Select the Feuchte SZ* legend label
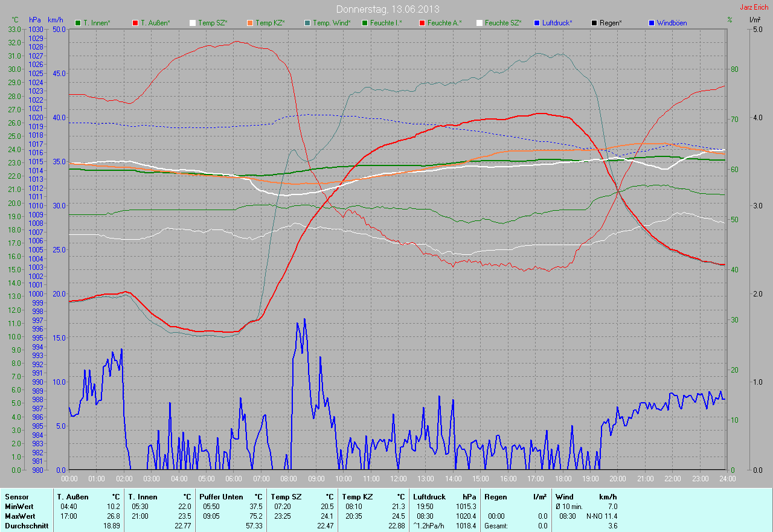Image resolution: width=773 pixels, height=532 pixels. [x=503, y=23]
